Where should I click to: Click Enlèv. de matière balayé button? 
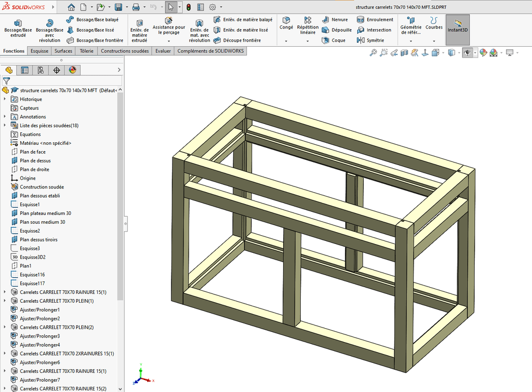243,20
